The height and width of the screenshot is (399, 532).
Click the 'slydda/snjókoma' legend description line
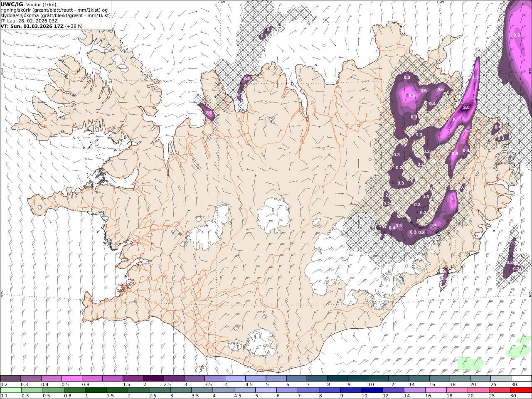(56, 15)
